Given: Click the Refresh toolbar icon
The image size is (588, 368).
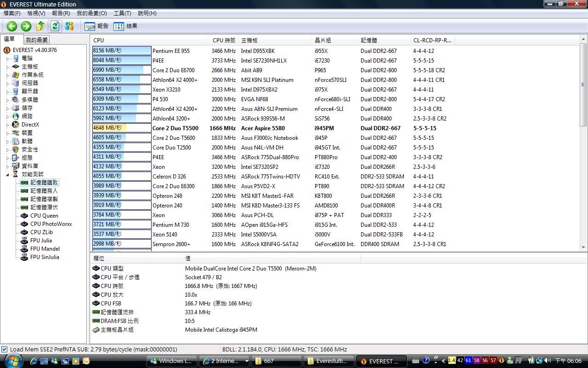Looking at the screenshot, I should pos(55,26).
